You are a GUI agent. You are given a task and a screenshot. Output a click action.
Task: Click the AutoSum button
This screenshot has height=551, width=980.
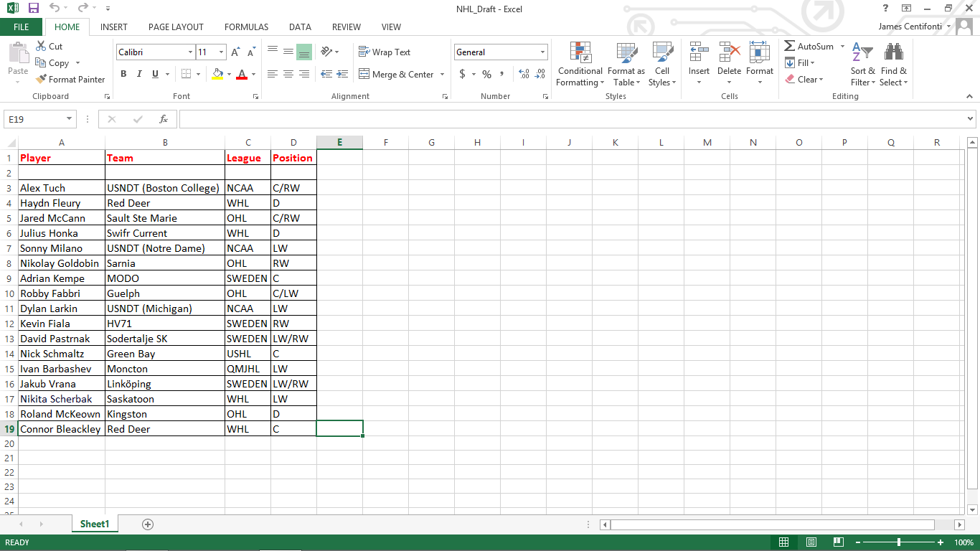coord(809,47)
